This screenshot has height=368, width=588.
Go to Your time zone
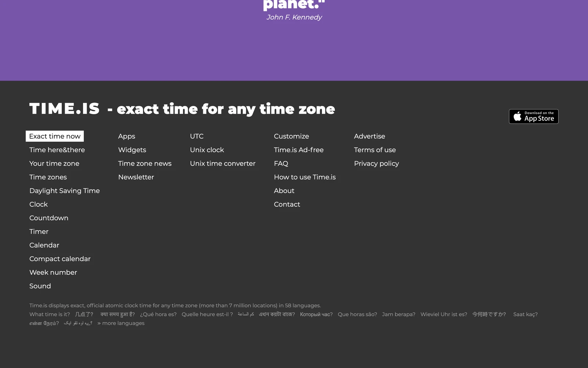(54, 163)
